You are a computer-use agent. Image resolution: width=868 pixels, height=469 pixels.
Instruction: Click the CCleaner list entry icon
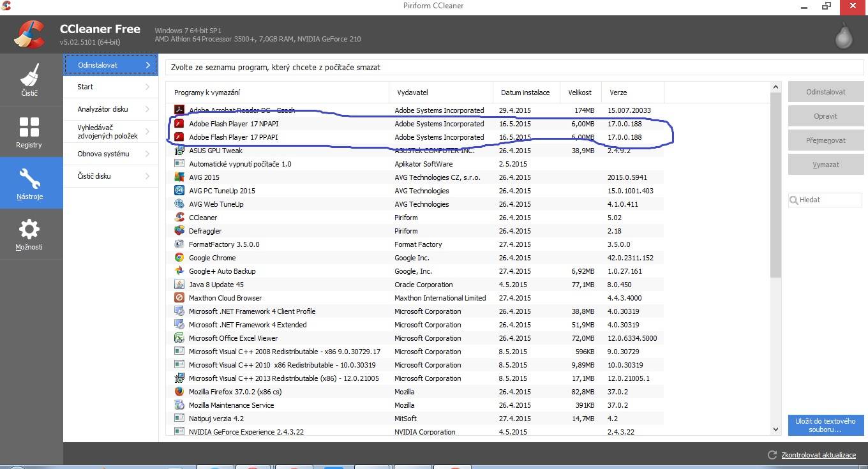[179, 218]
